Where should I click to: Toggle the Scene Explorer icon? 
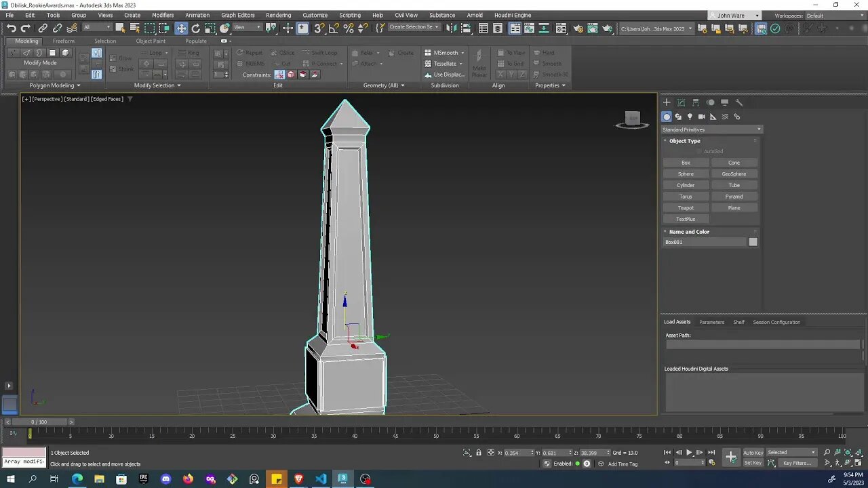[x=483, y=28]
